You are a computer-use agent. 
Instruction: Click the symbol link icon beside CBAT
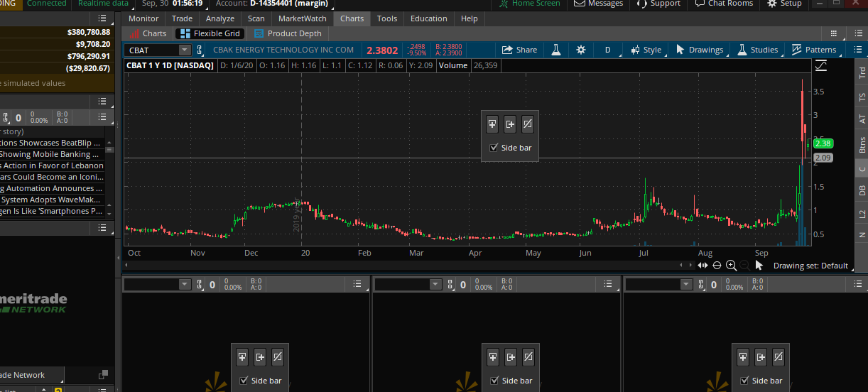click(x=200, y=50)
